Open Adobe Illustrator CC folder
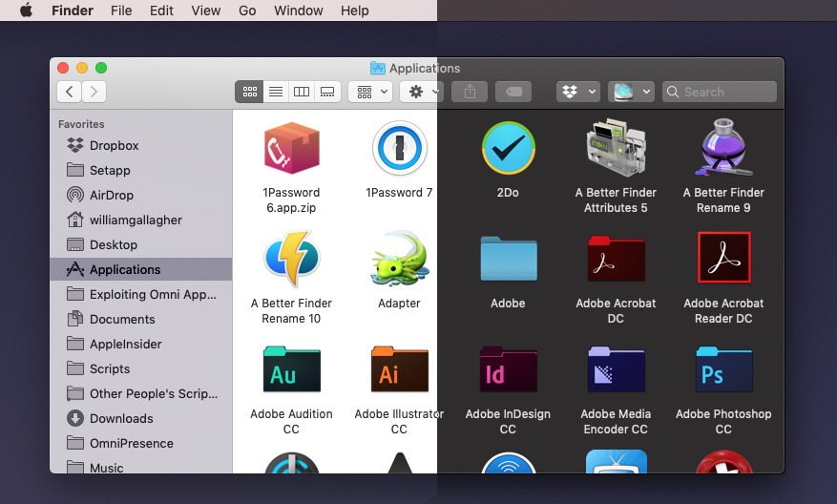 coord(399,370)
